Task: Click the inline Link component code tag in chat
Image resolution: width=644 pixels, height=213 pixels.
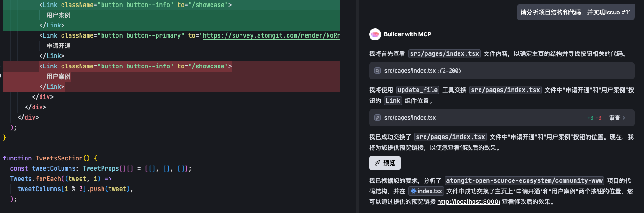Action: [393, 101]
